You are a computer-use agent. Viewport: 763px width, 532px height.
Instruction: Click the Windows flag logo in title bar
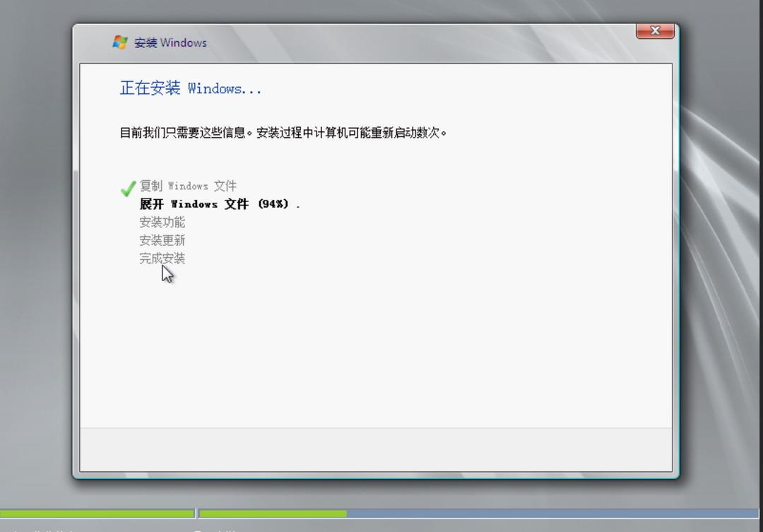click(119, 42)
